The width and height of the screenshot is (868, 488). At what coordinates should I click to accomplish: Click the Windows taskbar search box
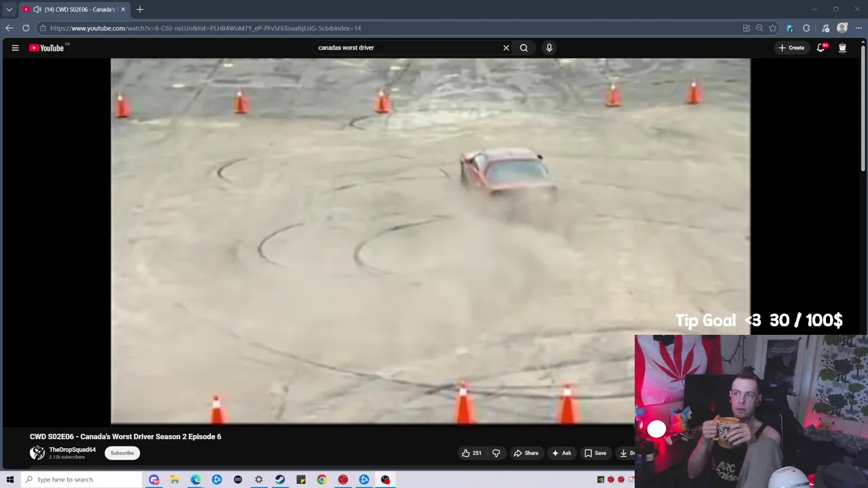click(x=81, y=479)
